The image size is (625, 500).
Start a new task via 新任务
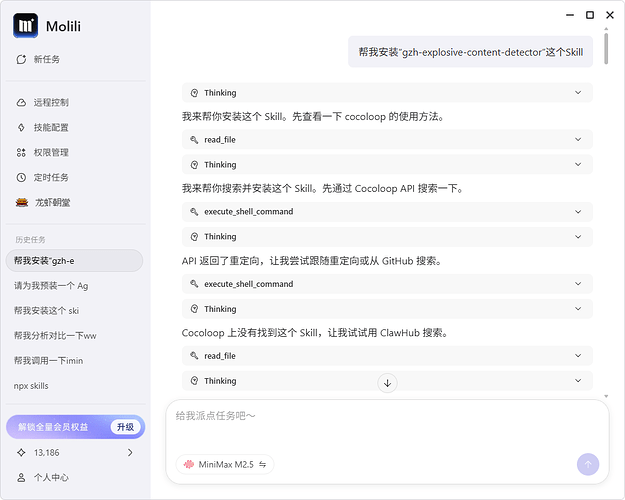click(38, 59)
